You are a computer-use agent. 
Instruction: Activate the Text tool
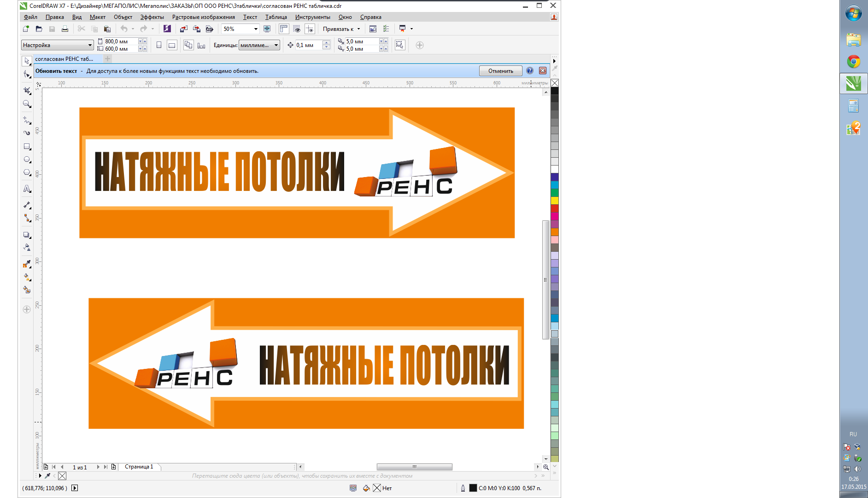coord(27,189)
